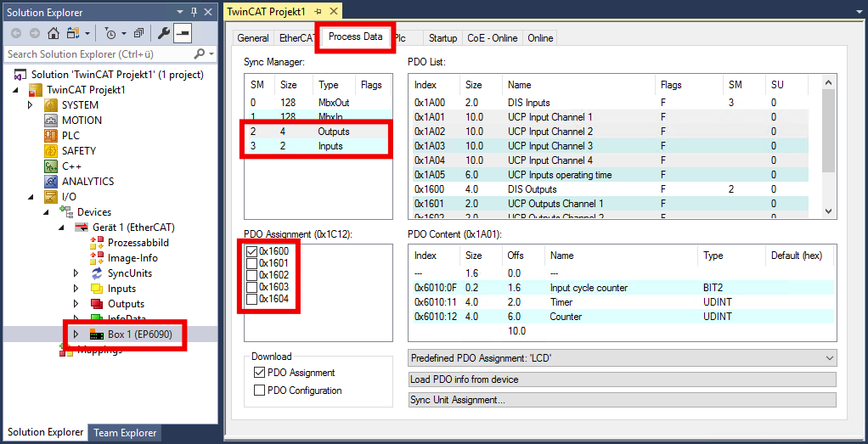
Task: Click the PLC node icon
Action: point(51,136)
